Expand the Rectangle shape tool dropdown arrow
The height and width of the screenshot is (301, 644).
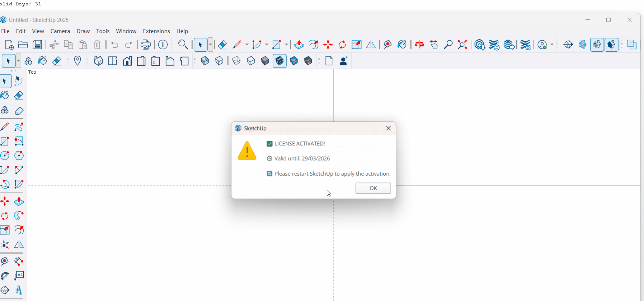(x=286, y=45)
